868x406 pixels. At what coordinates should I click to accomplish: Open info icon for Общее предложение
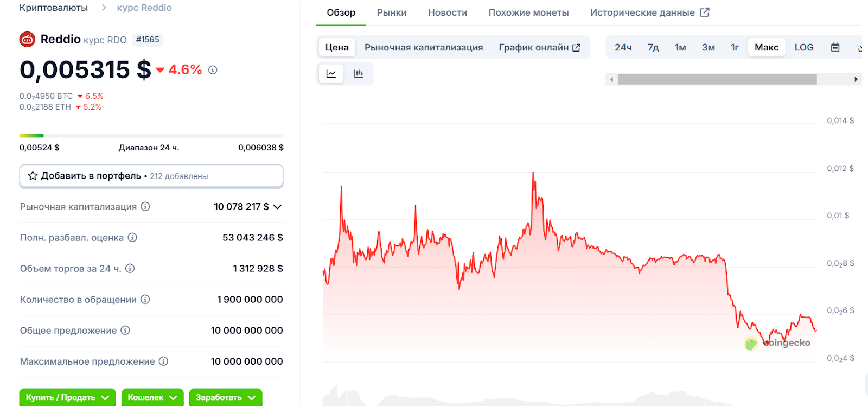click(125, 330)
